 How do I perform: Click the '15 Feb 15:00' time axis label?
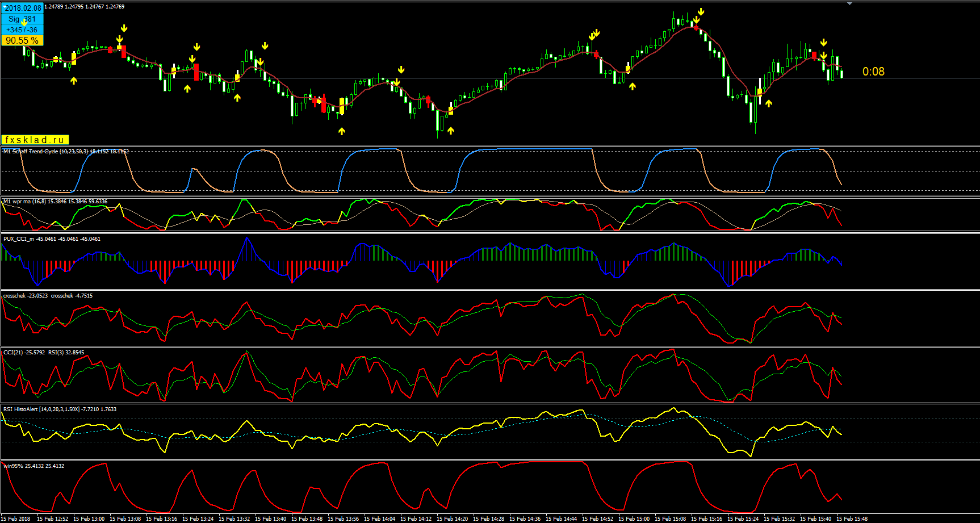(x=634, y=519)
